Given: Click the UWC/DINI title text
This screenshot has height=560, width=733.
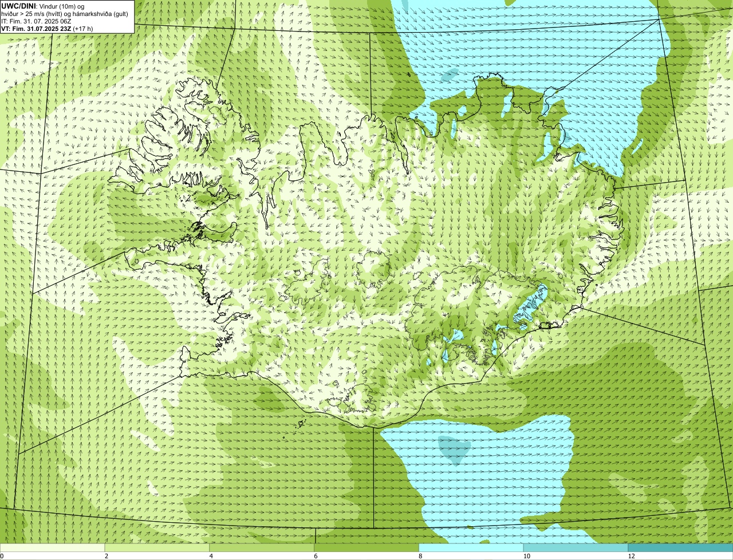Looking at the screenshot, I should 19,6.
